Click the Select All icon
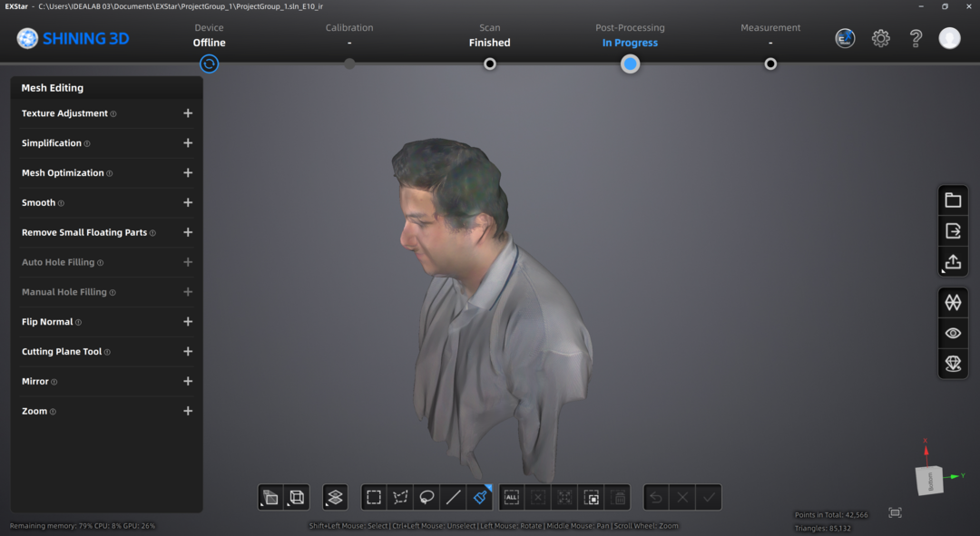The image size is (980, 536). (x=511, y=497)
